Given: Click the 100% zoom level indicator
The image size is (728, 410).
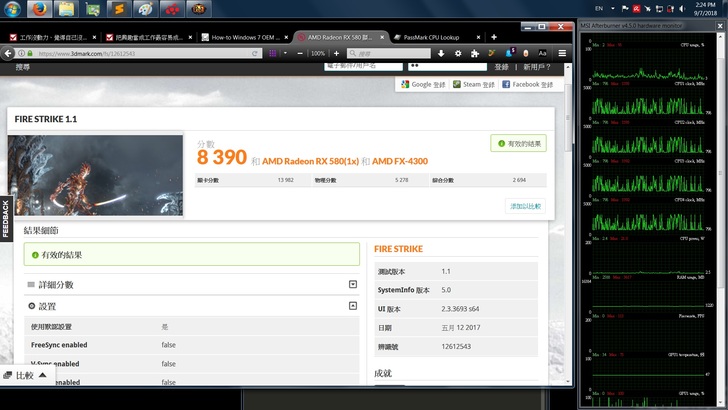Looking at the screenshot, I should tap(318, 53).
